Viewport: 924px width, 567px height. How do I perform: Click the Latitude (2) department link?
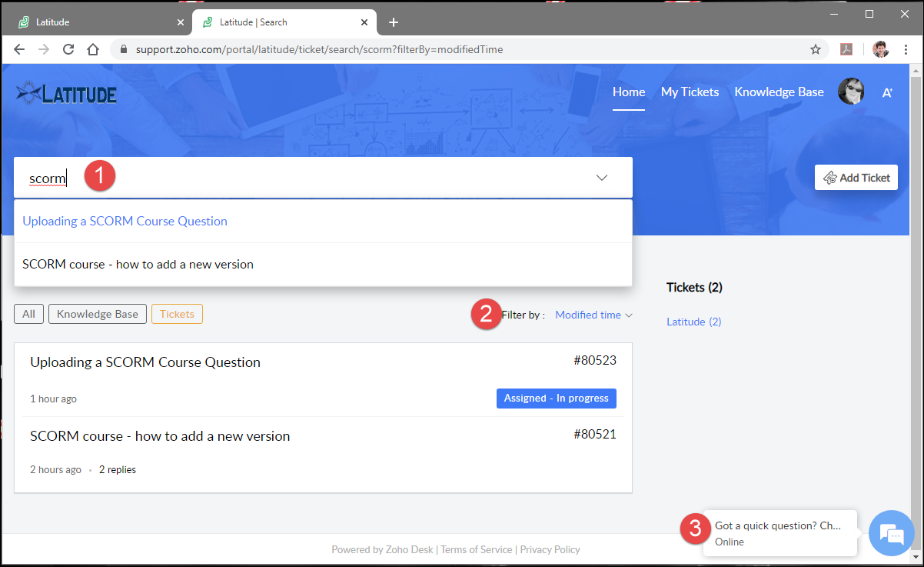(693, 322)
